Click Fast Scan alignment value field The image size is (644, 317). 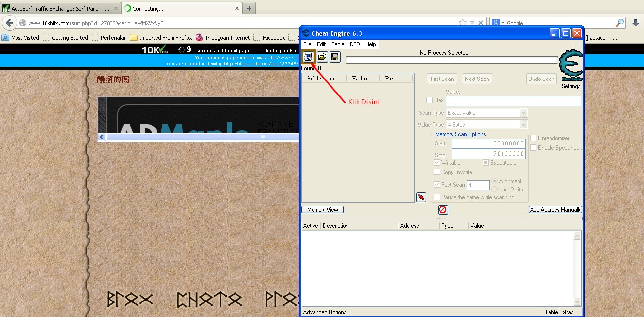(x=478, y=185)
